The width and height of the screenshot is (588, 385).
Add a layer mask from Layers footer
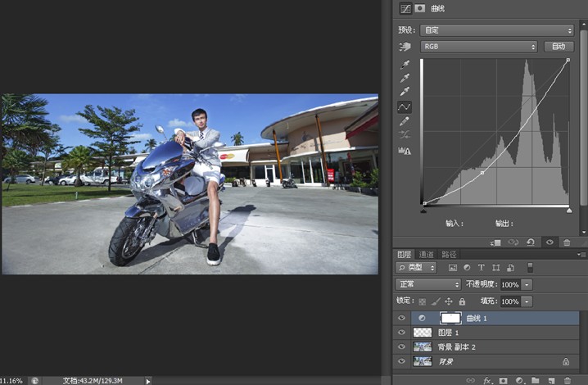pos(503,380)
